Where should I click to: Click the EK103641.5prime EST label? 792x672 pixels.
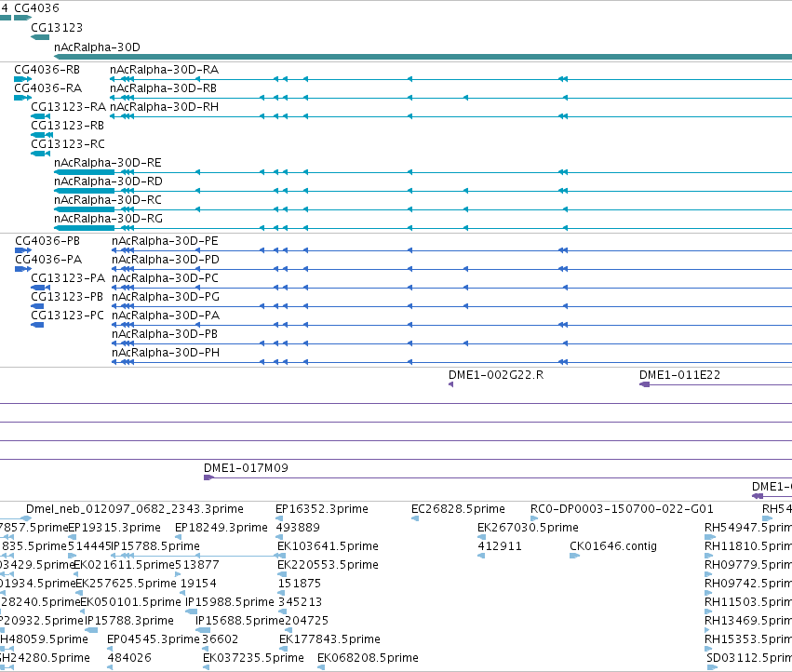click(328, 546)
